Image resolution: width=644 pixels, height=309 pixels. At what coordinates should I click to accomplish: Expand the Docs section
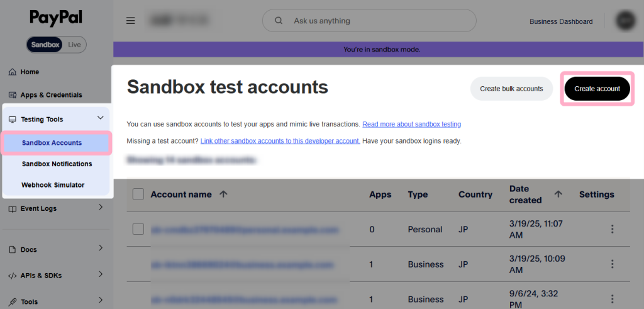point(100,249)
